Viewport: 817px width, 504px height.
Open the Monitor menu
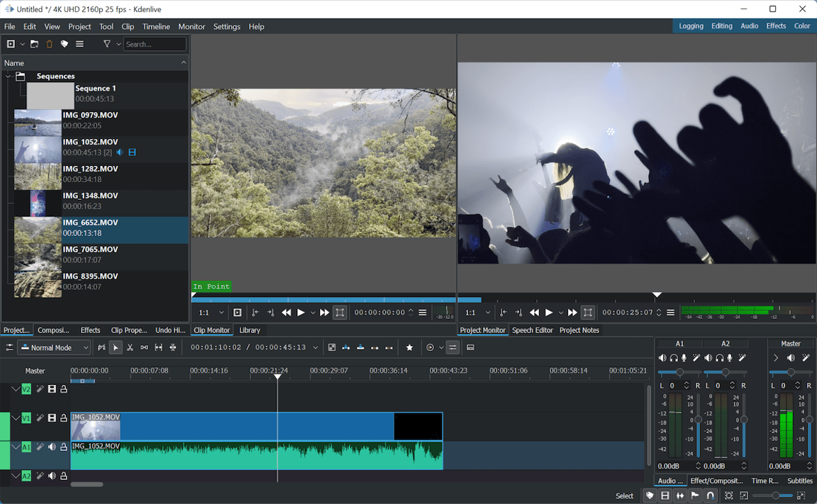(x=191, y=26)
